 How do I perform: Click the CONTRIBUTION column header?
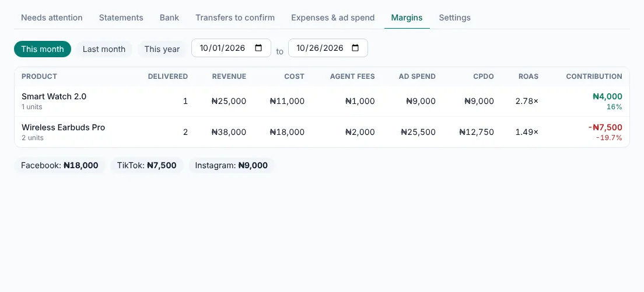pos(594,77)
